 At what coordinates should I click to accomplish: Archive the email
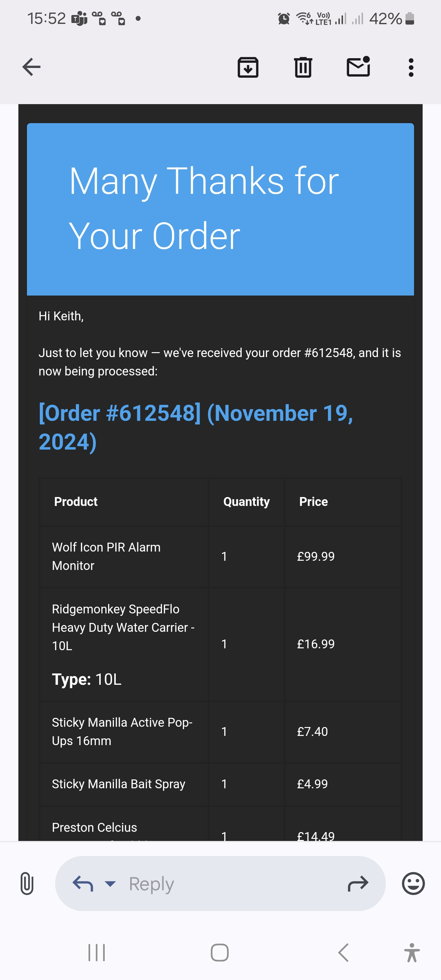(x=248, y=67)
